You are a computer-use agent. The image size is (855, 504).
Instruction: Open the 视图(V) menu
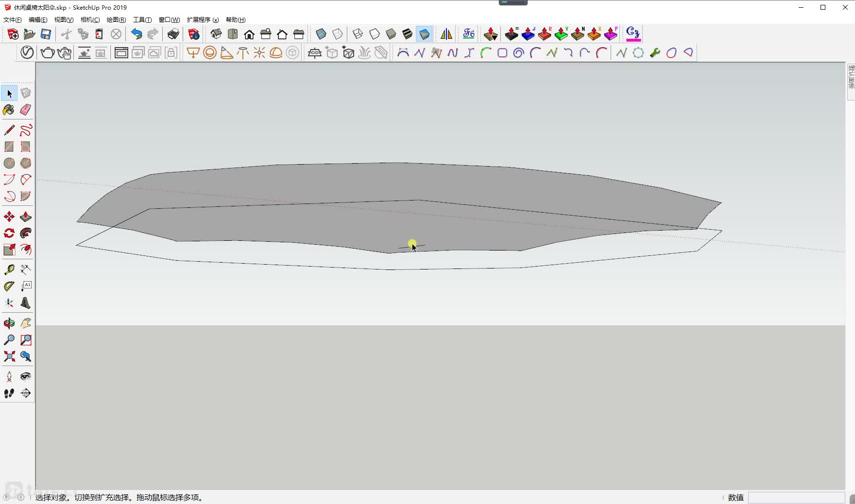coord(64,20)
